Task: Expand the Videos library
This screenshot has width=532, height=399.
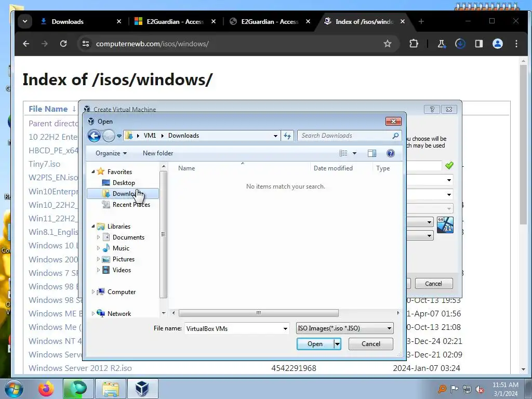Action: pyautogui.click(x=98, y=270)
